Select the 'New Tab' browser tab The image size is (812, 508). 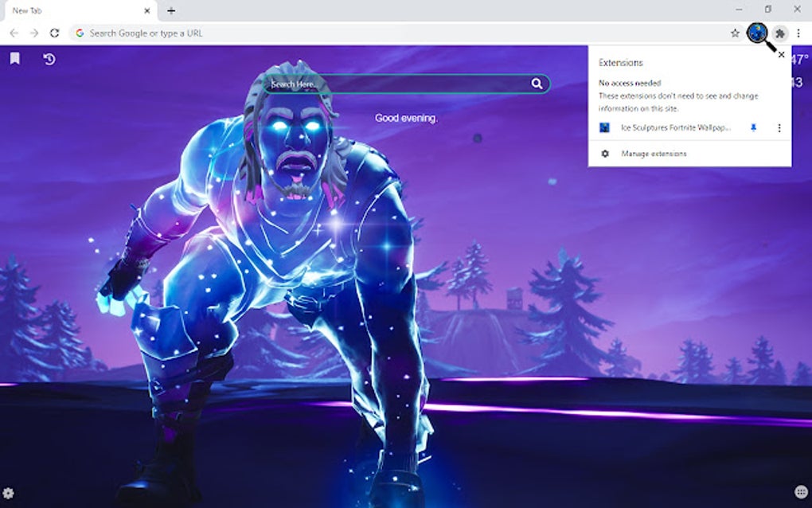(x=80, y=11)
